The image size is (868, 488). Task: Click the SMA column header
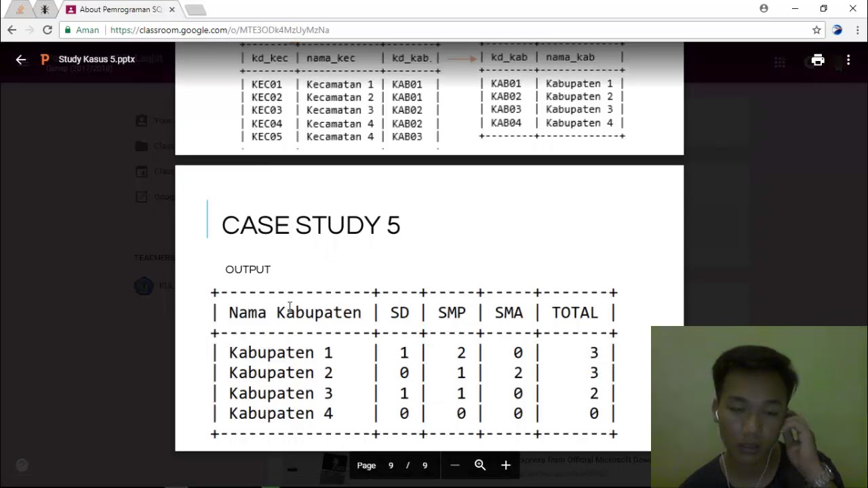(x=509, y=312)
